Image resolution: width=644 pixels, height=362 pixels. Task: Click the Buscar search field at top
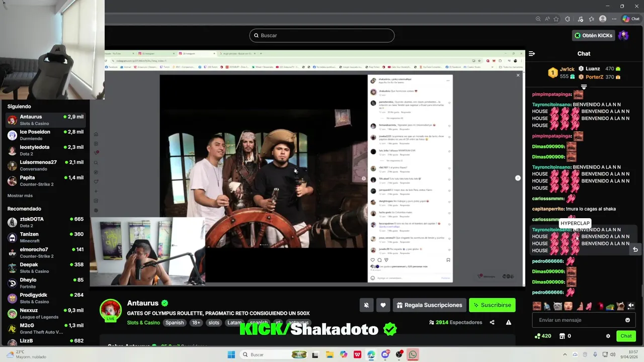pyautogui.click(x=322, y=35)
